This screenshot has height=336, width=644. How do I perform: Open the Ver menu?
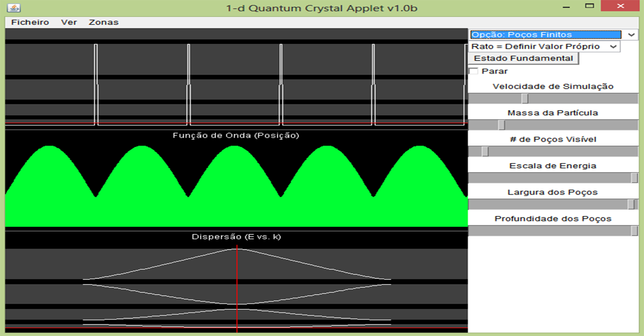pos(69,22)
